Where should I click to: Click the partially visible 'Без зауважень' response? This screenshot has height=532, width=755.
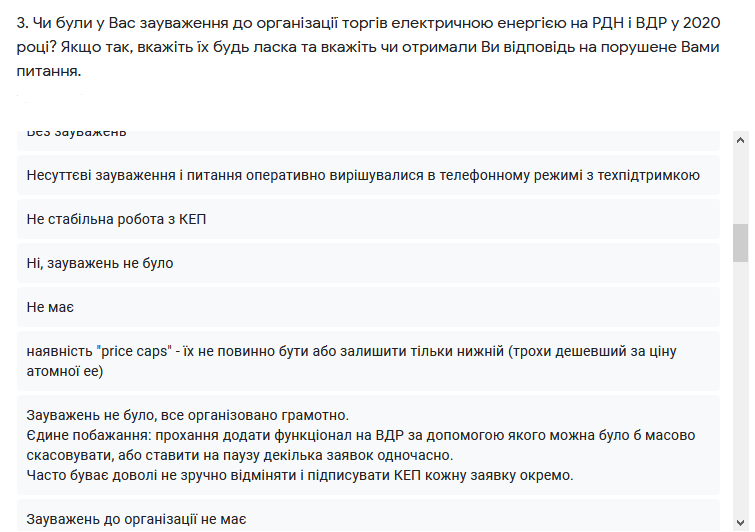(x=368, y=140)
